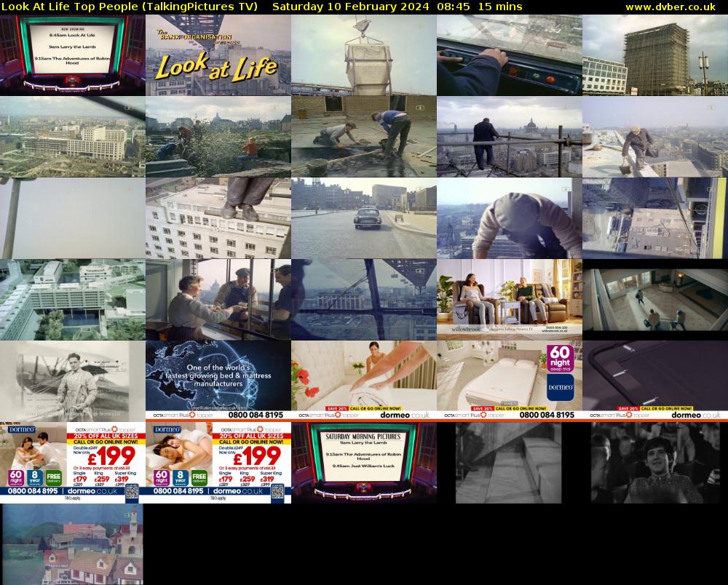Open the yellow 'Look at Life' title card thumbnail
Screen dimensions: 728x585
[x=218, y=55]
